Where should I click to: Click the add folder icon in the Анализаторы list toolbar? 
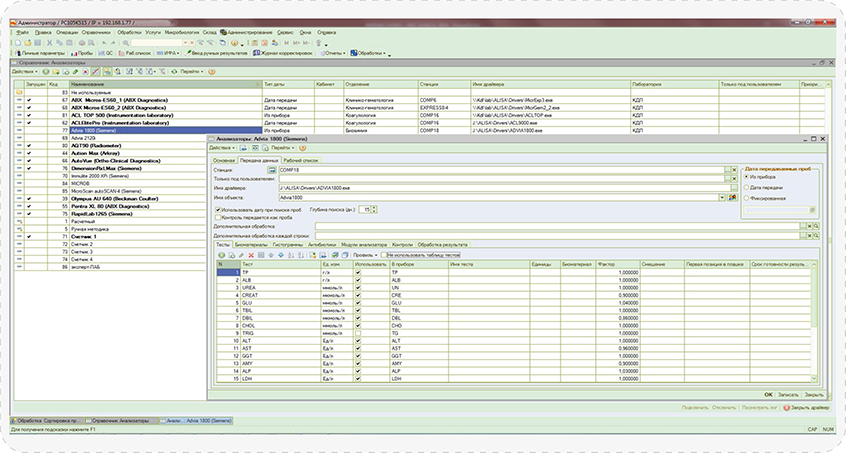pyautogui.click(x=56, y=72)
